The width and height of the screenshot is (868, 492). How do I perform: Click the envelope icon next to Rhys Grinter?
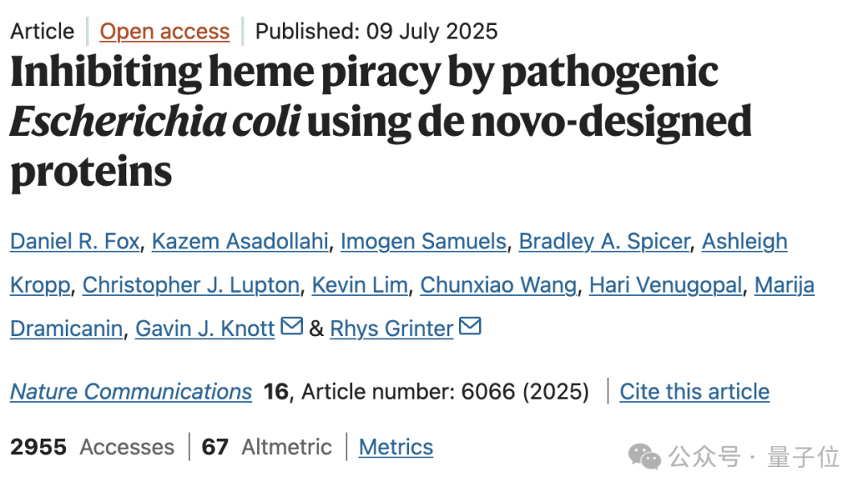(x=470, y=327)
